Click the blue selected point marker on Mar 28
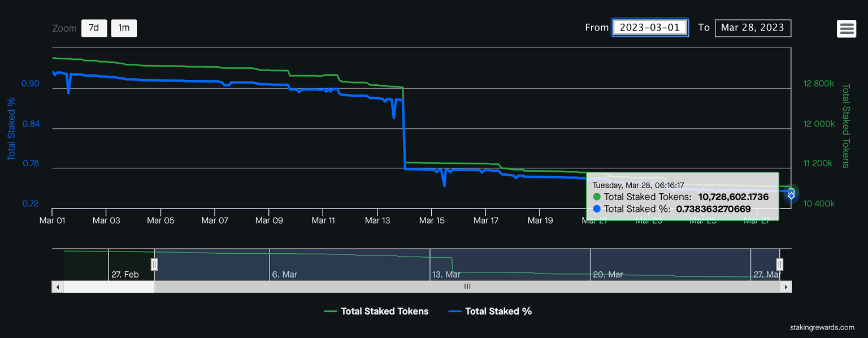 (791, 194)
